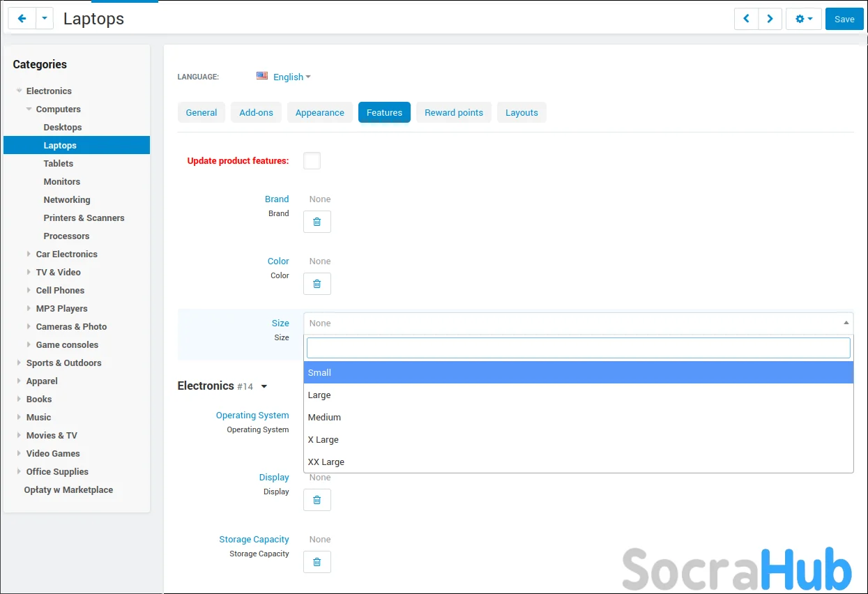
Task: Expand the Music category arrow
Action: click(20, 417)
